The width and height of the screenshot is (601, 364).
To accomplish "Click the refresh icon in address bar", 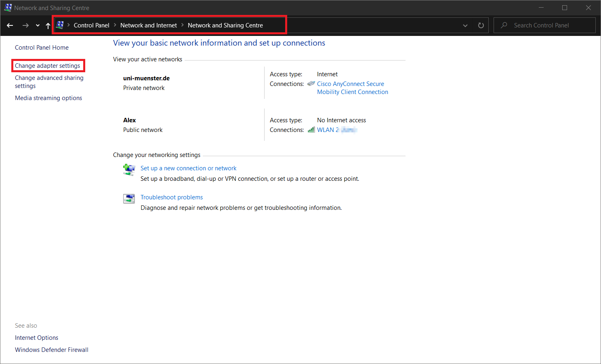I will coord(481,25).
